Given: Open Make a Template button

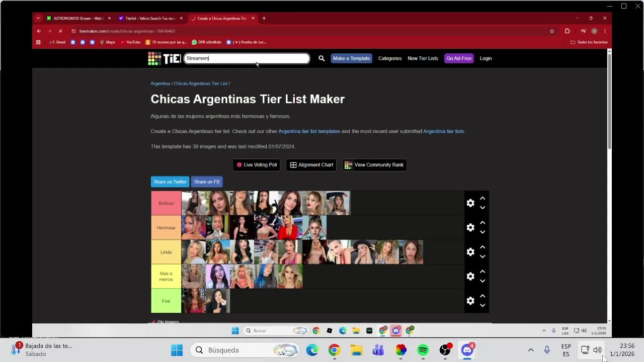Looking at the screenshot, I should pyautogui.click(x=351, y=58).
